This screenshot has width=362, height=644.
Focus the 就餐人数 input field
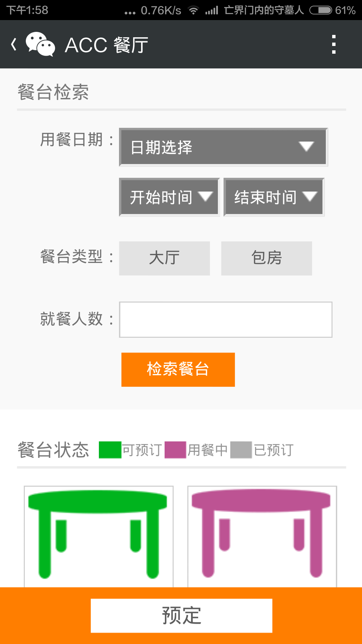pyautogui.click(x=226, y=319)
